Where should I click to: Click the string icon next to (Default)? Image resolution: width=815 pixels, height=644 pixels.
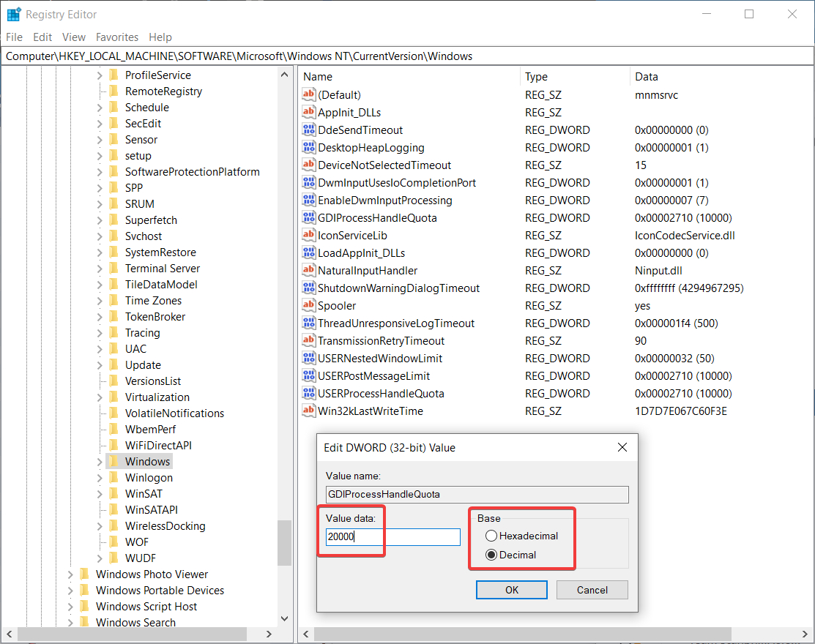click(x=309, y=94)
